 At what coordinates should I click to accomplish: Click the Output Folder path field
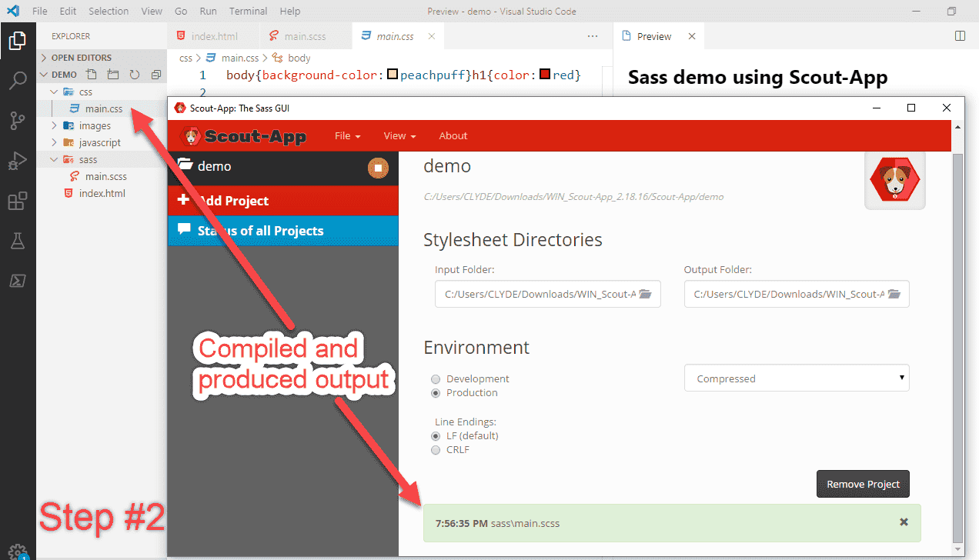[797, 294]
